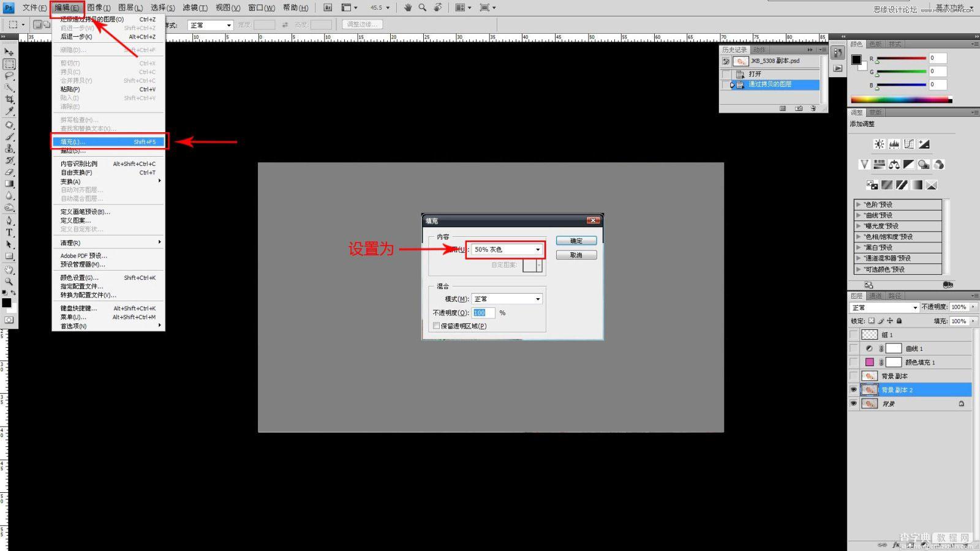Select the Eraser tool
The width and height of the screenshot is (980, 551).
[9, 172]
